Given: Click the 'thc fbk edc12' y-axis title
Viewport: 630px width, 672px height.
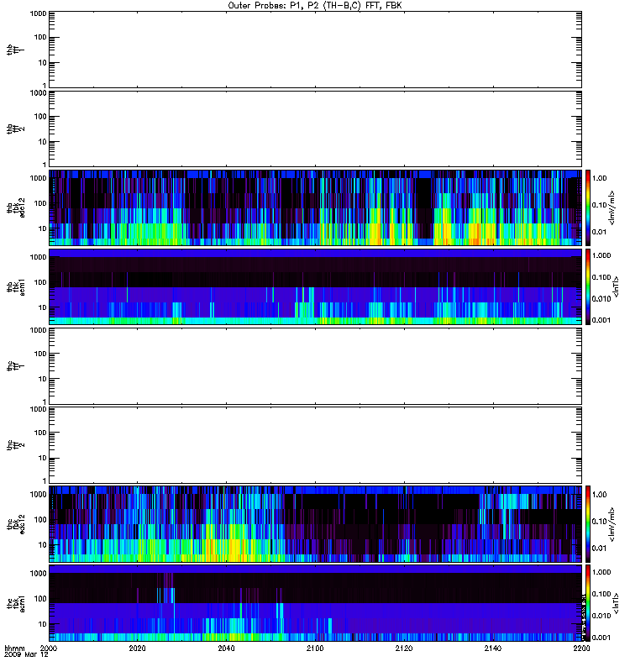Looking at the screenshot, I should pos(16,523).
